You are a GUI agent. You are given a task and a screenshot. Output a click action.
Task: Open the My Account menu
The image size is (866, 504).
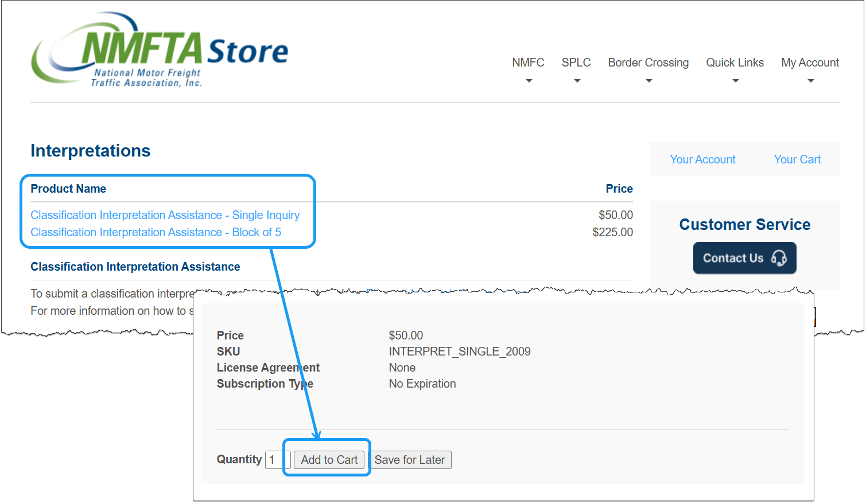tap(810, 62)
